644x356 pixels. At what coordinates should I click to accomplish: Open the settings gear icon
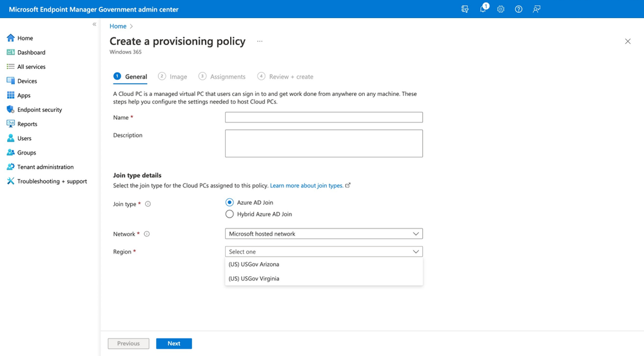[501, 9]
